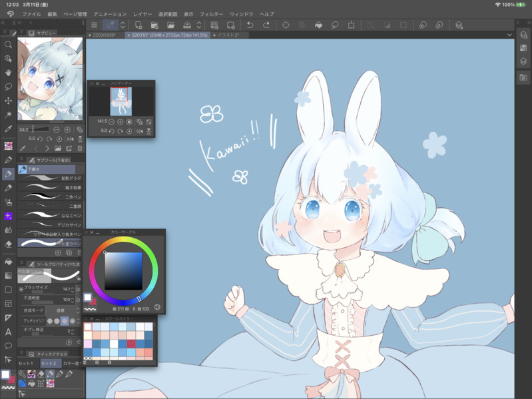The width and height of the screenshot is (532, 399).
Task: Switch to the イラスト2 canvas tab
Action: tap(228, 35)
